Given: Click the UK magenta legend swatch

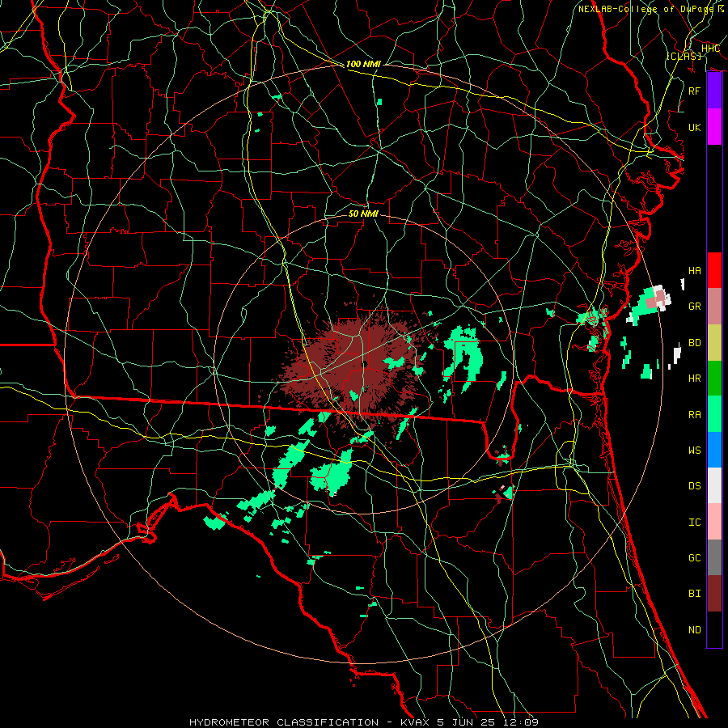Looking at the screenshot, I should coord(714,127).
